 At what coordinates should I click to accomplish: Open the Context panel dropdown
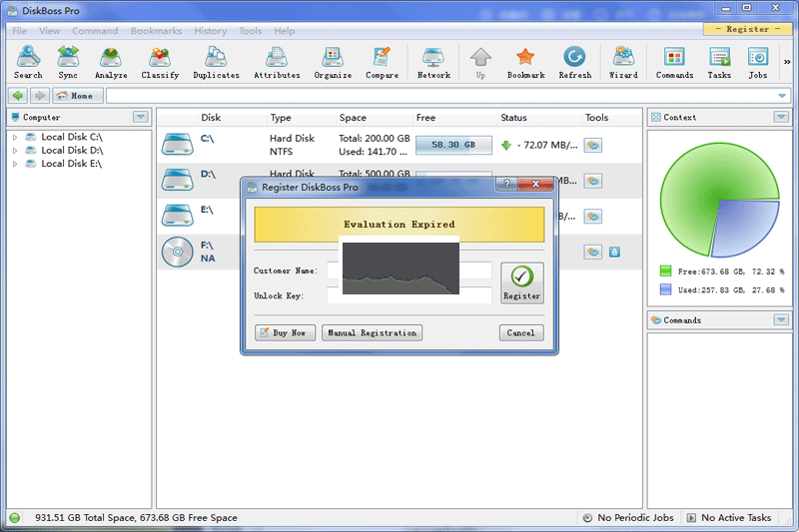point(781,117)
